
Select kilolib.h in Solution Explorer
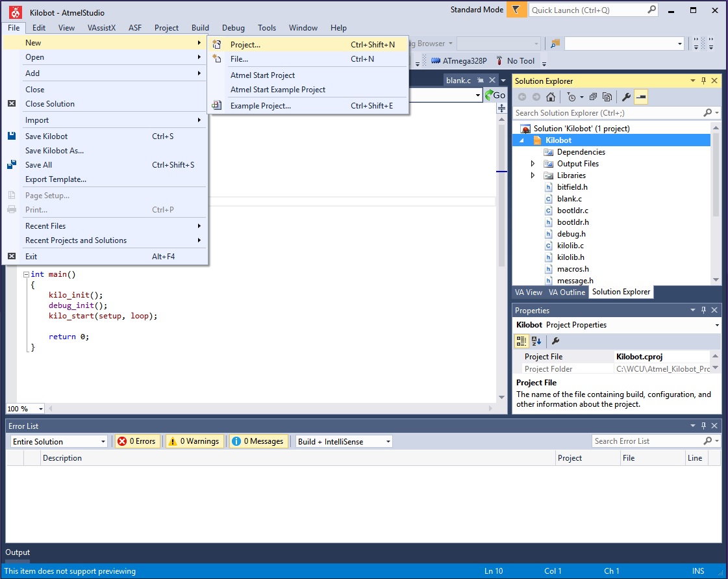tap(571, 257)
